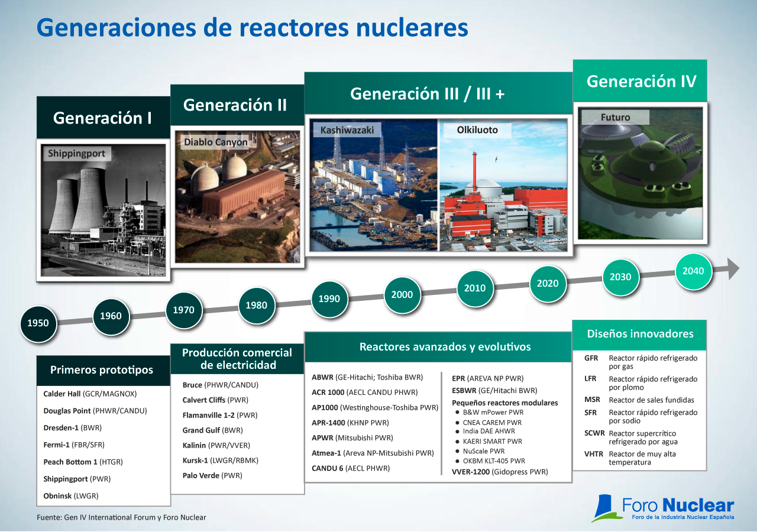The width and height of the screenshot is (757, 532).
Task: Select Douglas Point (PHWR/CANDU) entry
Action: 95,411
